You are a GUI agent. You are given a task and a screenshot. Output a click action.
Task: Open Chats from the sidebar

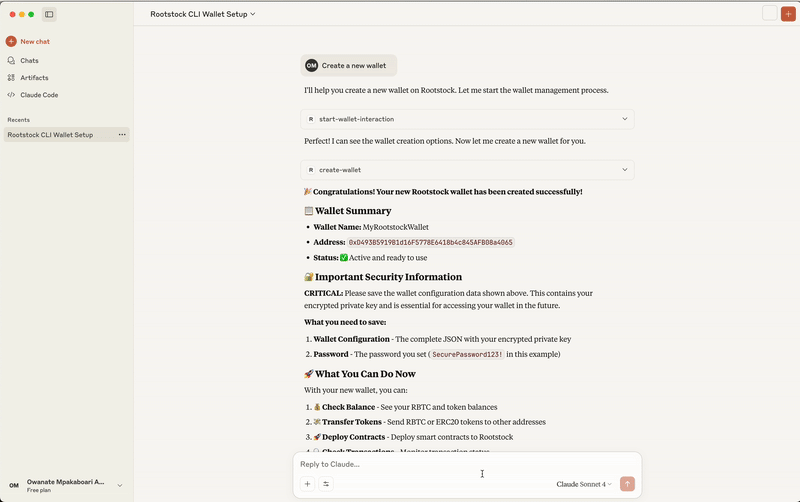click(29, 60)
